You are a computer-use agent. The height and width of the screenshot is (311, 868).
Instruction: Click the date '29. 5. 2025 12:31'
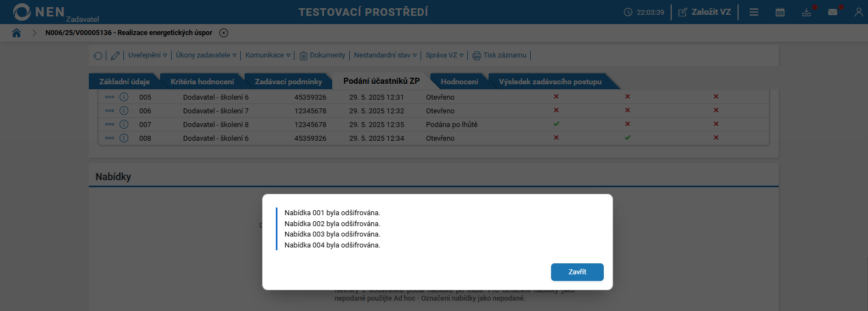click(x=377, y=97)
